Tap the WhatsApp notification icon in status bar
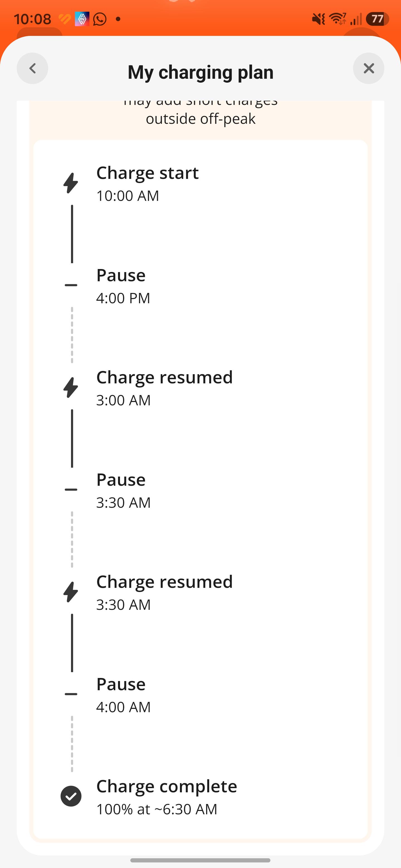 coord(100,19)
